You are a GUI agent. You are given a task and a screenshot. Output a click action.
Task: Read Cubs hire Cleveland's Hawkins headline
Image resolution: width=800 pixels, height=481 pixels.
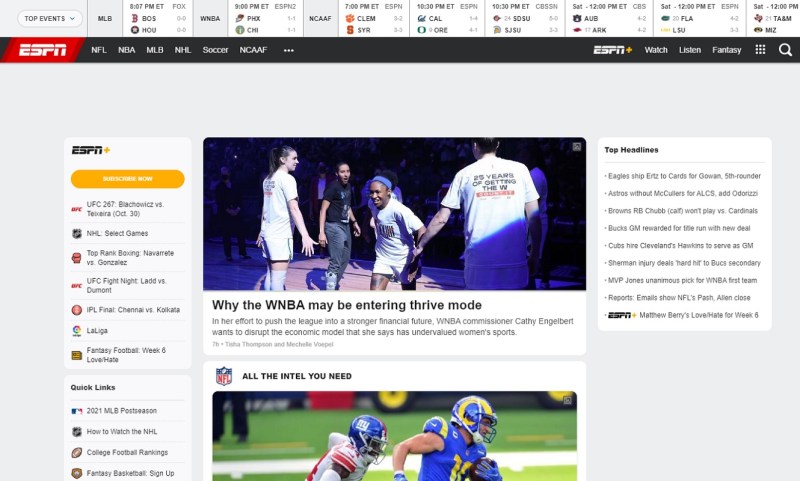(681, 245)
